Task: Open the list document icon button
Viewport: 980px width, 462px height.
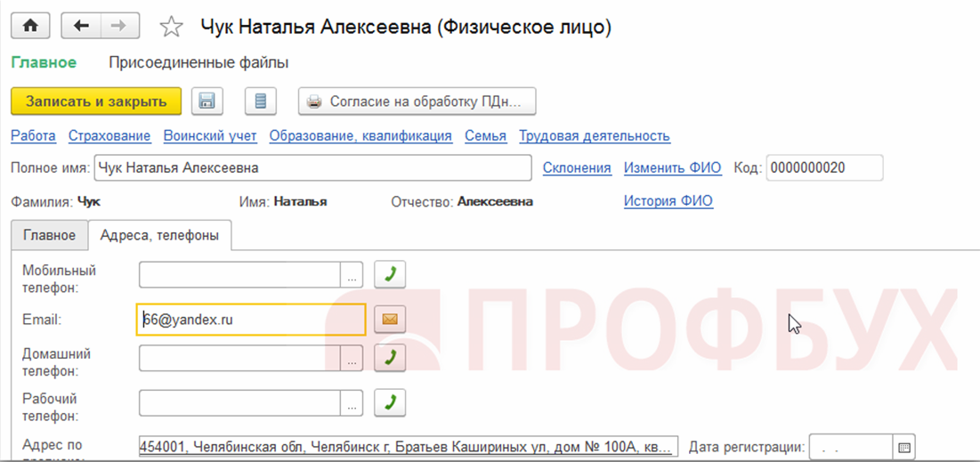Action: coord(260,101)
